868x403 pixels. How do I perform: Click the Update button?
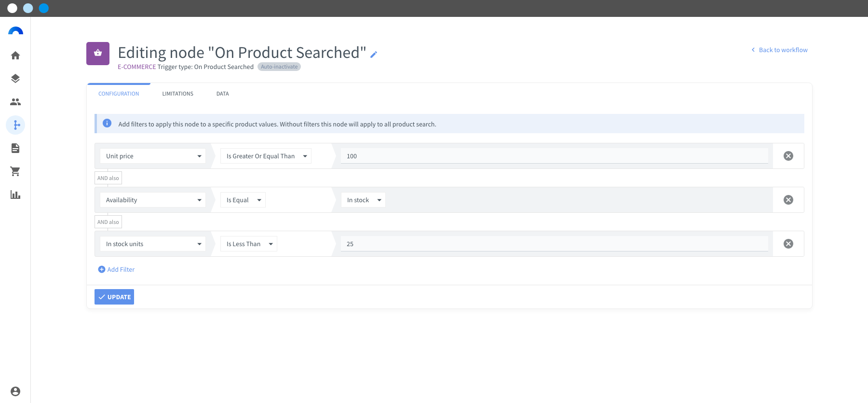point(114,297)
